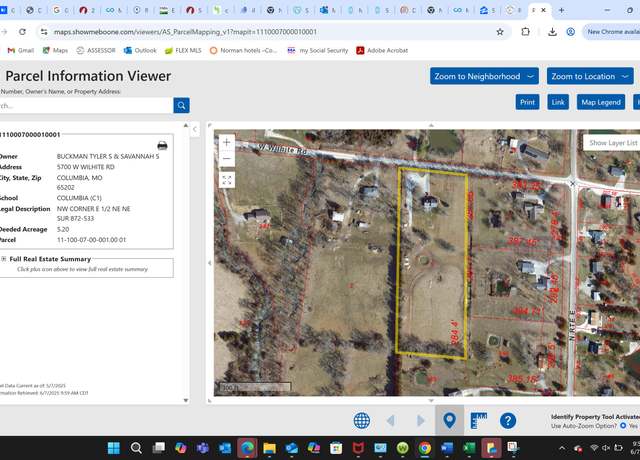
Task: Click the globe default extent icon
Action: (x=362, y=420)
